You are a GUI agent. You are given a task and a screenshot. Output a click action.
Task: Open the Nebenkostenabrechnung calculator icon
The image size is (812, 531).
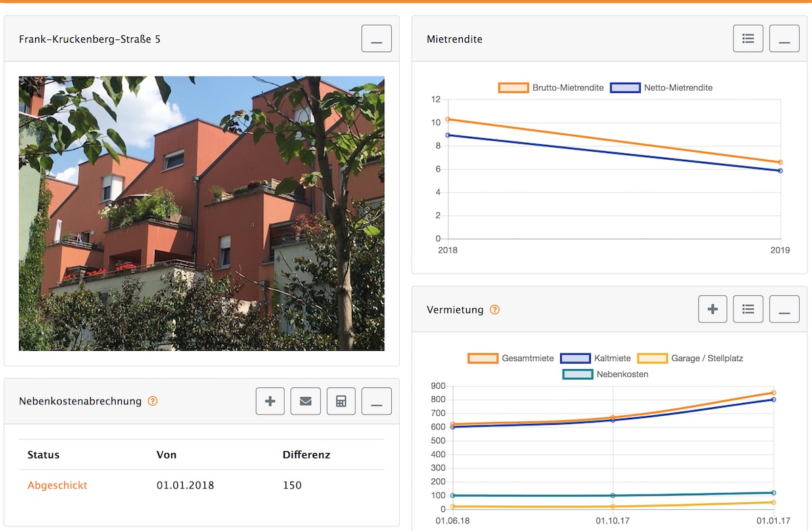tap(341, 401)
